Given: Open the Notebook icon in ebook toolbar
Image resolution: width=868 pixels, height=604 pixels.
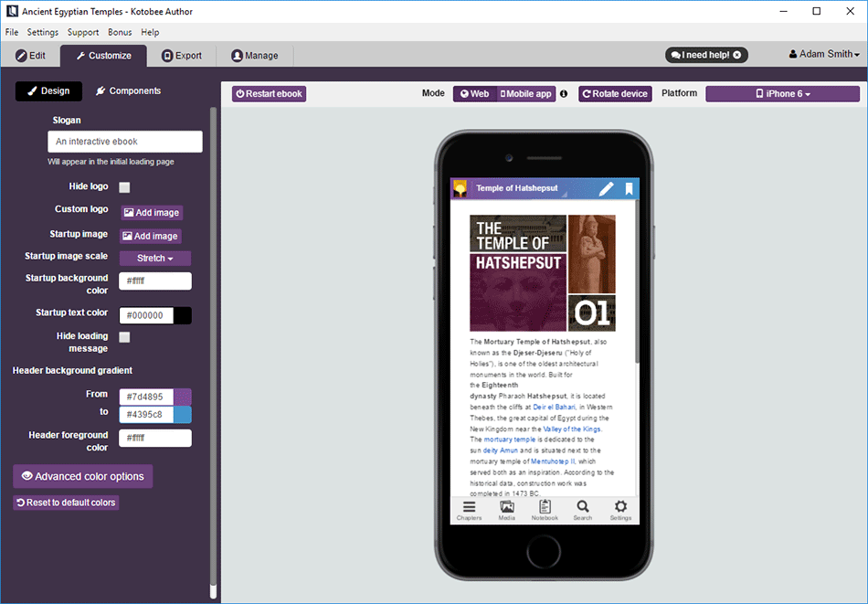Looking at the screenshot, I should tap(545, 510).
